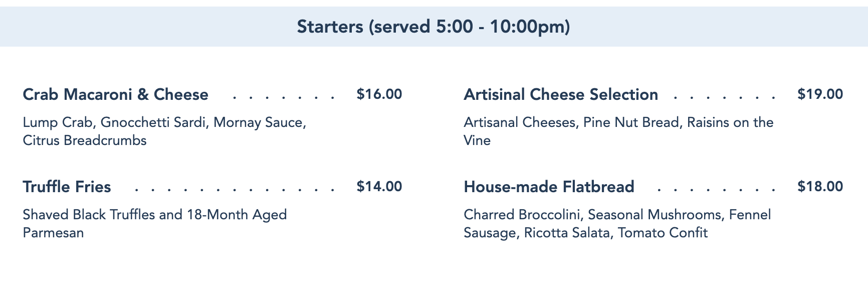Click the "Citrus Breadcrumbs" text
This screenshot has width=868, height=287.
pyautogui.click(x=85, y=140)
